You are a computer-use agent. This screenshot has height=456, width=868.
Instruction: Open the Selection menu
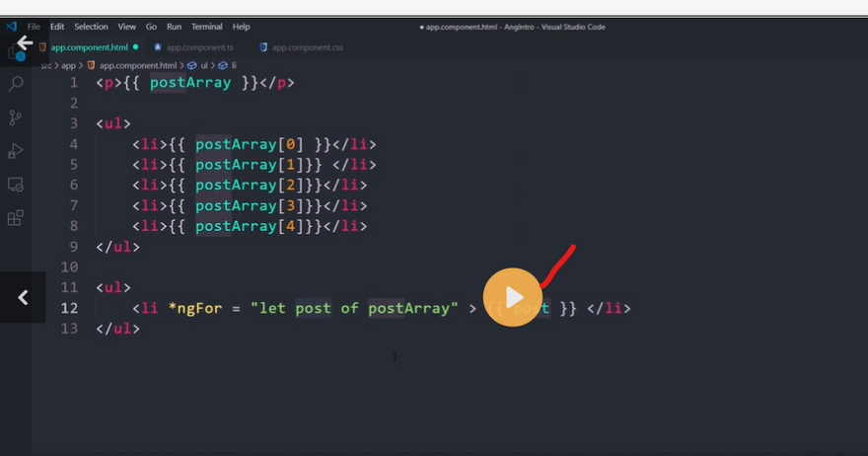pyautogui.click(x=92, y=27)
